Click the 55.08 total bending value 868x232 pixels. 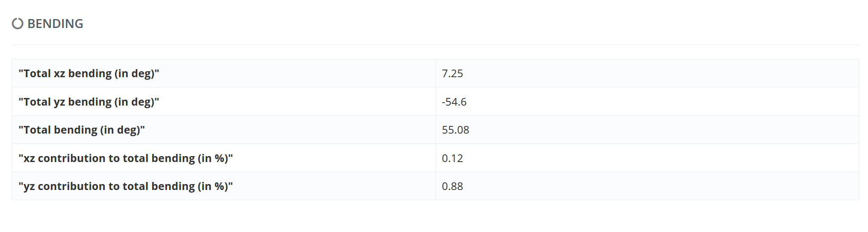pos(455,130)
